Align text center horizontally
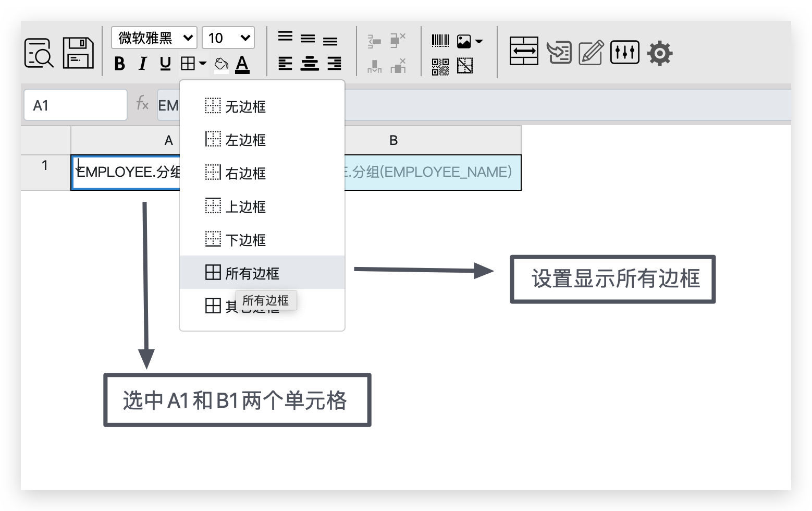Image resolution: width=812 pixels, height=511 pixels. [309, 64]
